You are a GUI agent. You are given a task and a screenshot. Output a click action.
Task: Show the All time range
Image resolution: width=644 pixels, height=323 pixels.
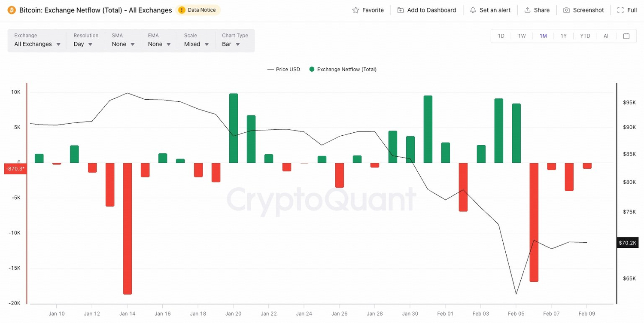click(606, 36)
